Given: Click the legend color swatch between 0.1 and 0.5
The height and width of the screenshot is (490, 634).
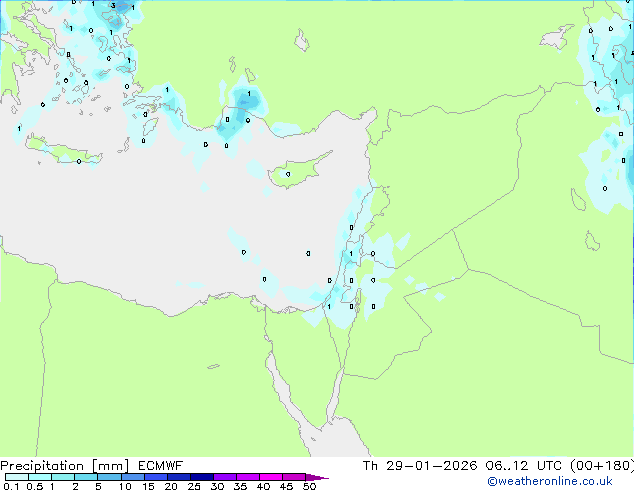Looking at the screenshot, I should tap(17, 477).
